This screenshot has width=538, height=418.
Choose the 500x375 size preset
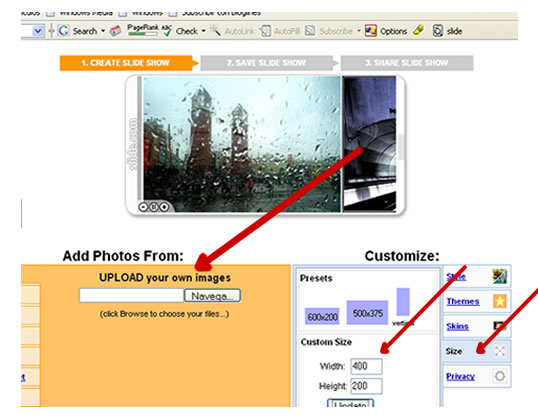[x=367, y=313]
